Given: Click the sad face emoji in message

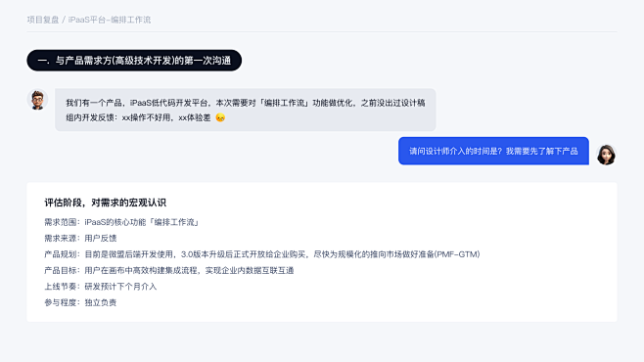Looking at the screenshot, I should [x=220, y=117].
